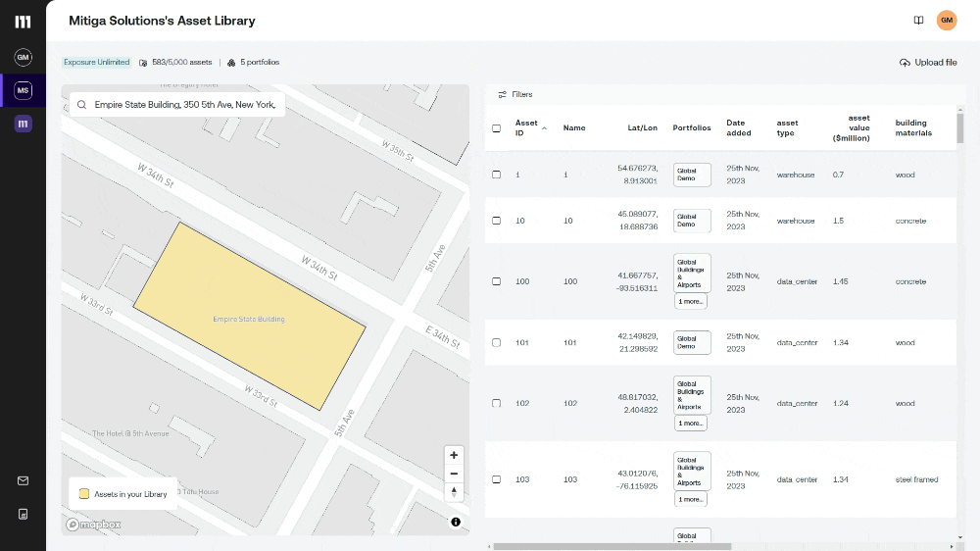Screen dimensions: 980x551
Task: Click Global Demo tag for asset 101
Action: (x=692, y=342)
